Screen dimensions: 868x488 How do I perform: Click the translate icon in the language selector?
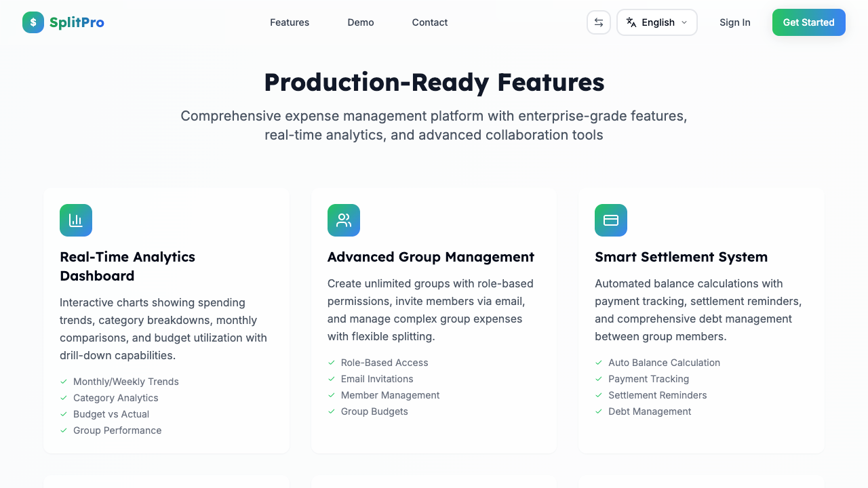[632, 22]
